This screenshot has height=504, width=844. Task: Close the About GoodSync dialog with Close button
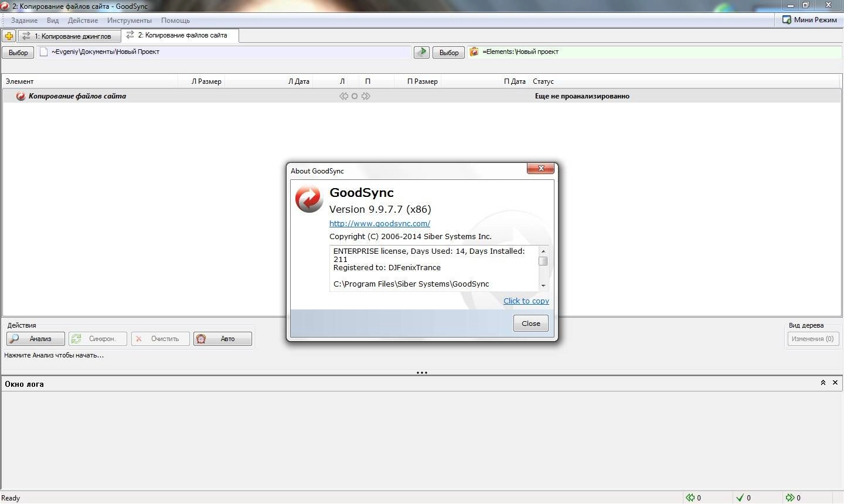point(531,323)
